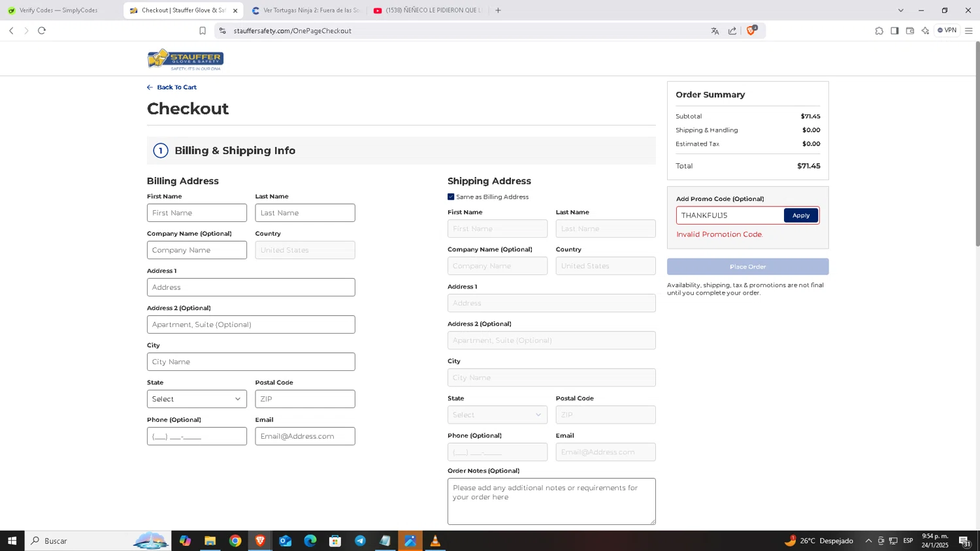This screenshot has height=551, width=980.
Task: Focus the billing First Name field
Action: point(197,213)
